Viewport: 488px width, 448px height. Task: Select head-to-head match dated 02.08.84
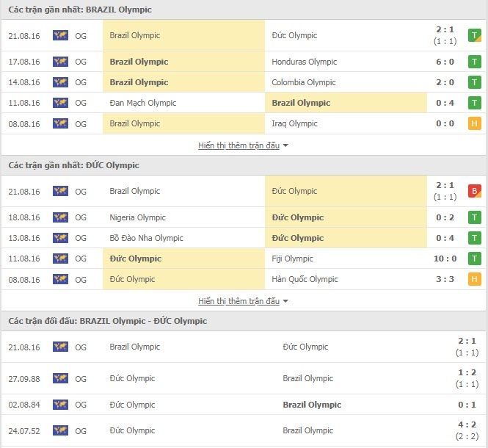(x=244, y=405)
